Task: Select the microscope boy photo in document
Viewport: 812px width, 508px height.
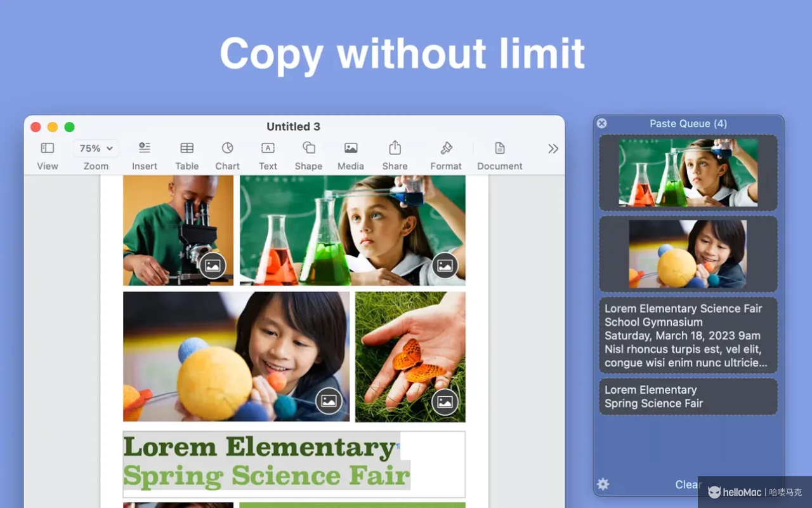Action: click(178, 231)
